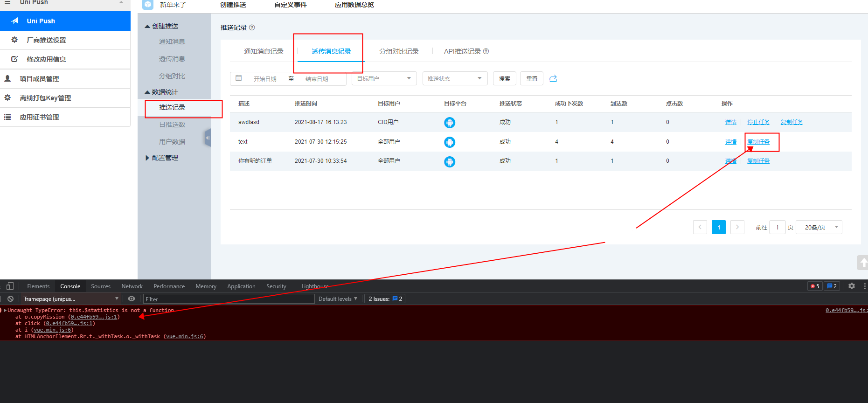Viewport: 868px width, 403px height.
Task: Click the clear console icon
Action: click(x=10, y=299)
